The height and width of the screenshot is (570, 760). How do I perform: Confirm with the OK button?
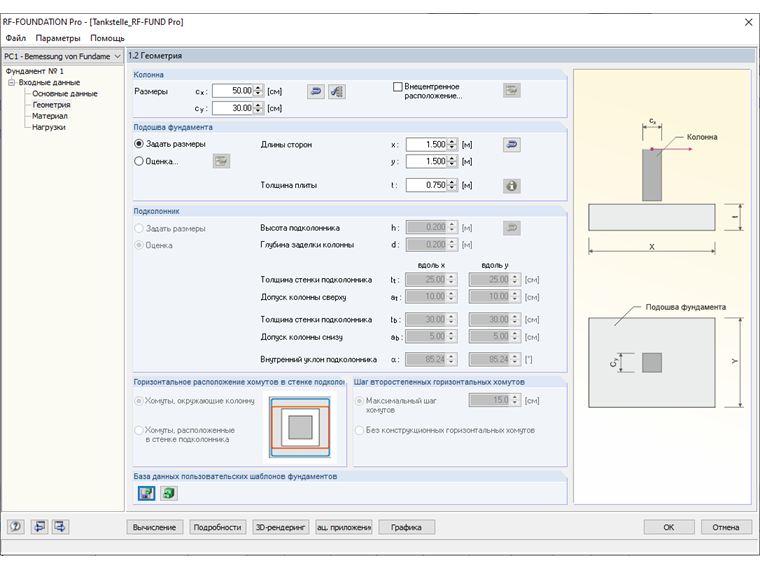669,527
